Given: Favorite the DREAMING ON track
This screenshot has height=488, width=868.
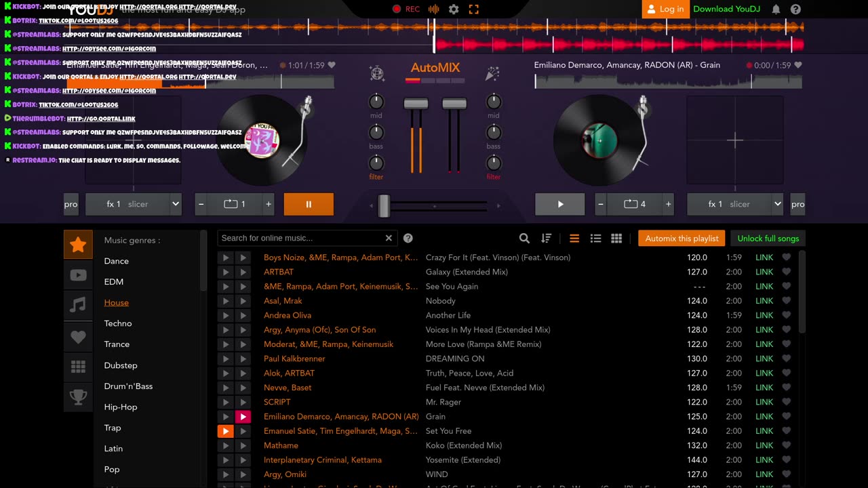Looking at the screenshot, I should [x=787, y=359].
